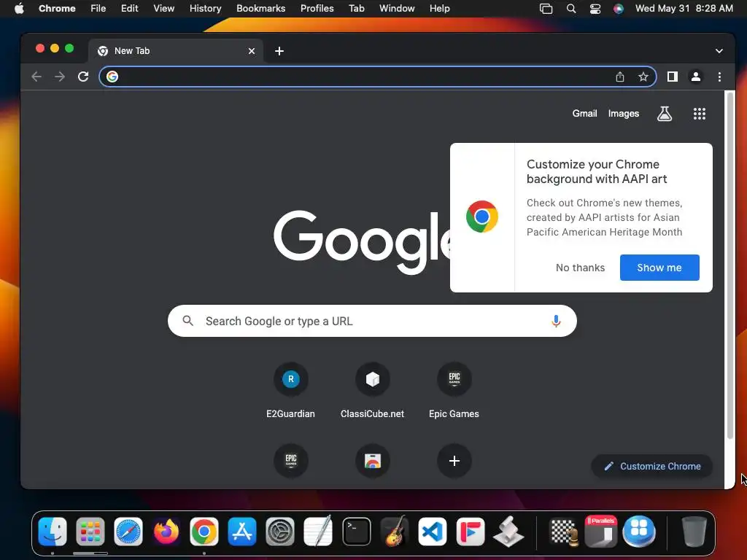The image size is (747, 560).
Task: Open the Epic Games shortcut with label
Action: pos(454,391)
